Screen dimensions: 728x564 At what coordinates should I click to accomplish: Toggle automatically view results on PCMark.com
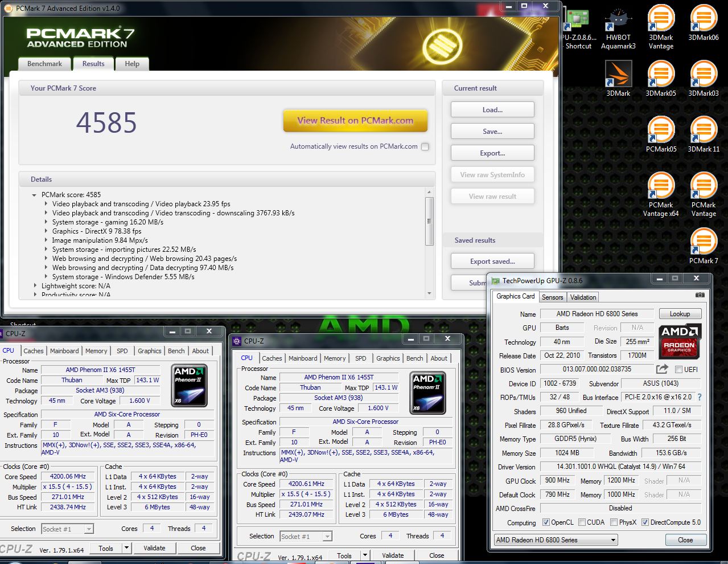tap(425, 146)
